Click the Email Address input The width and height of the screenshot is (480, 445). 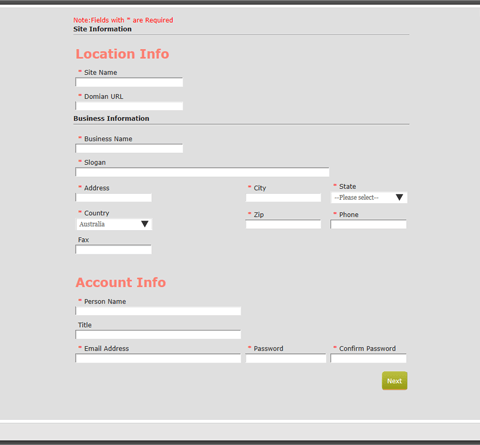[x=158, y=358]
